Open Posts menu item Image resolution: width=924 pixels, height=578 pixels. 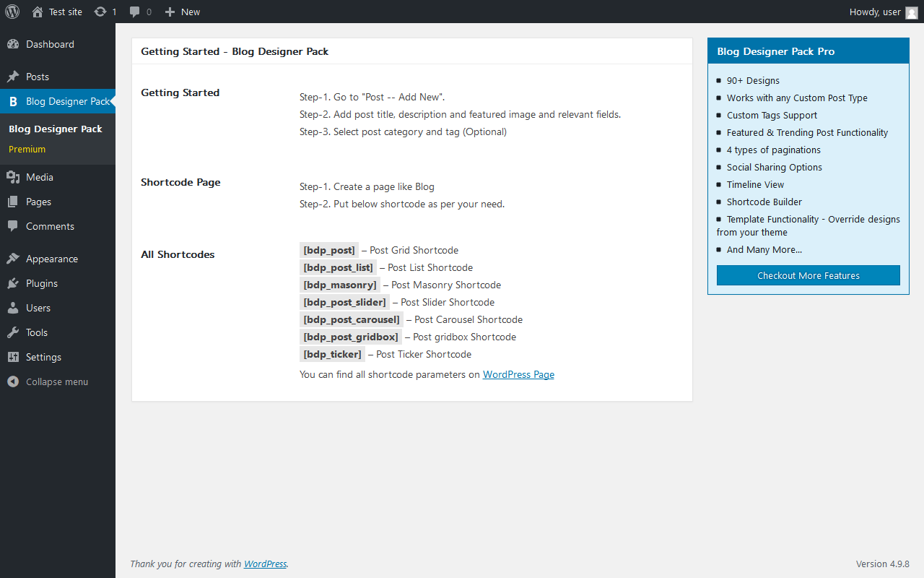point(38,77)
